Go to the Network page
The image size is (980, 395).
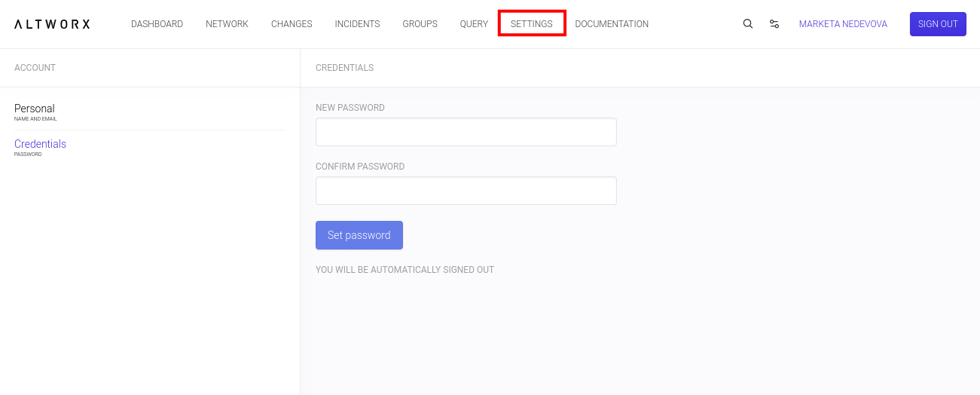click(227, 24)
